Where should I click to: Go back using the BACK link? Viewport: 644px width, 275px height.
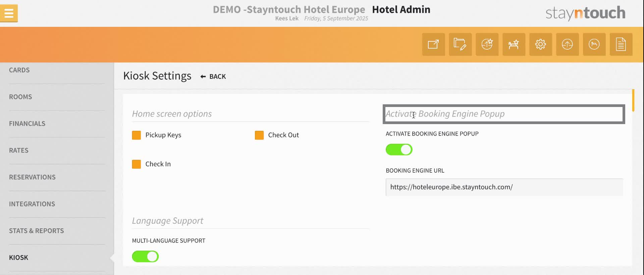(217, 76)
